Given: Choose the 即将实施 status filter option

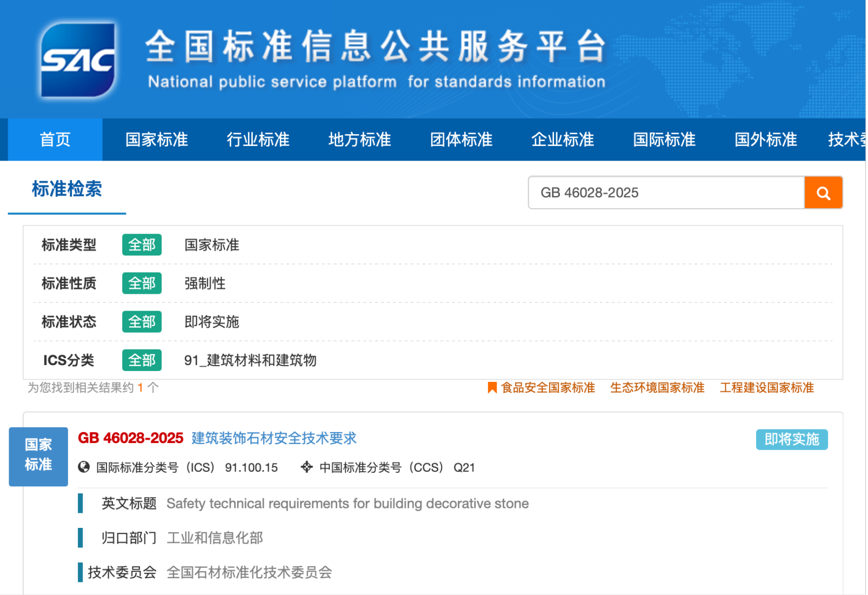Looking at the screenshot, I should coord(212,322).
